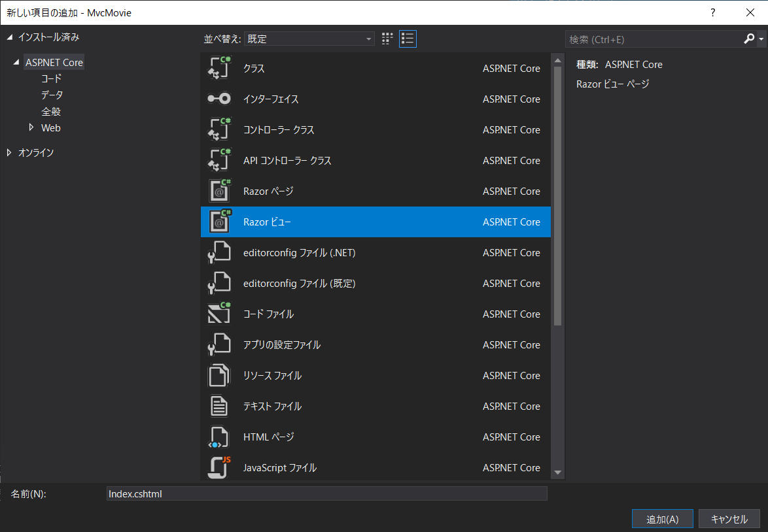Screen dimensions: 768x532
Task: Click the 追加(A) button
Action: (x=662, y=519)
